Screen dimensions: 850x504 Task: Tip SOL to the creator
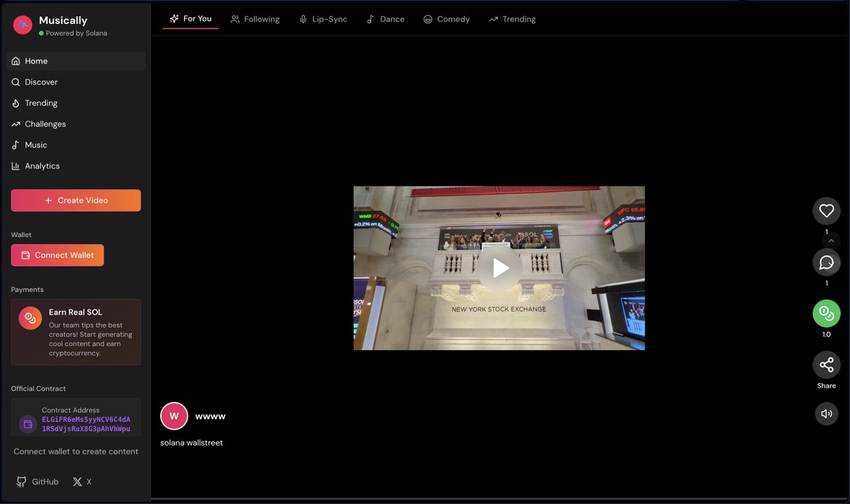tap(826, 313)
